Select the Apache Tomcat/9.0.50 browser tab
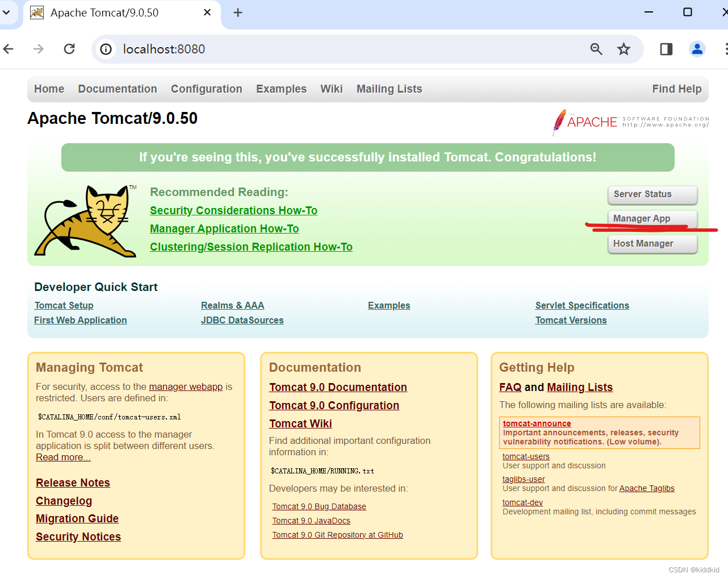The height and width of the screenshot is (578, 728). [x=122, y=13]
